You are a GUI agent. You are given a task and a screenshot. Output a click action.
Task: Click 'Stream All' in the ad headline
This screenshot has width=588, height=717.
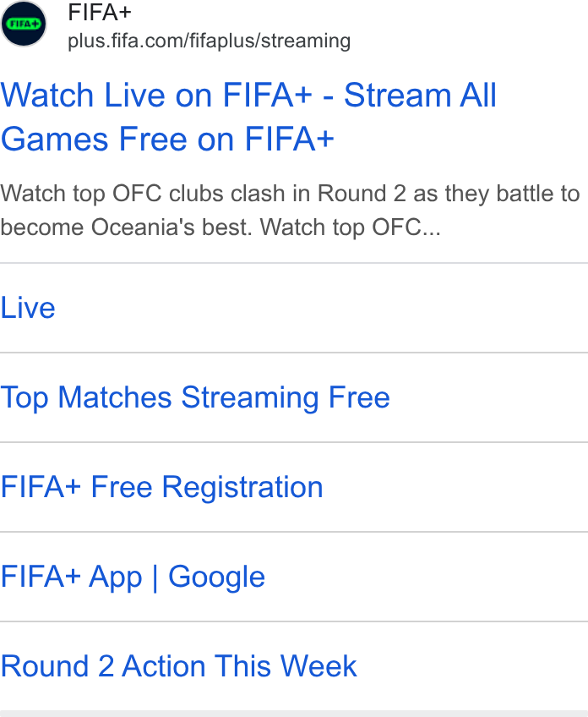point(420,95)
